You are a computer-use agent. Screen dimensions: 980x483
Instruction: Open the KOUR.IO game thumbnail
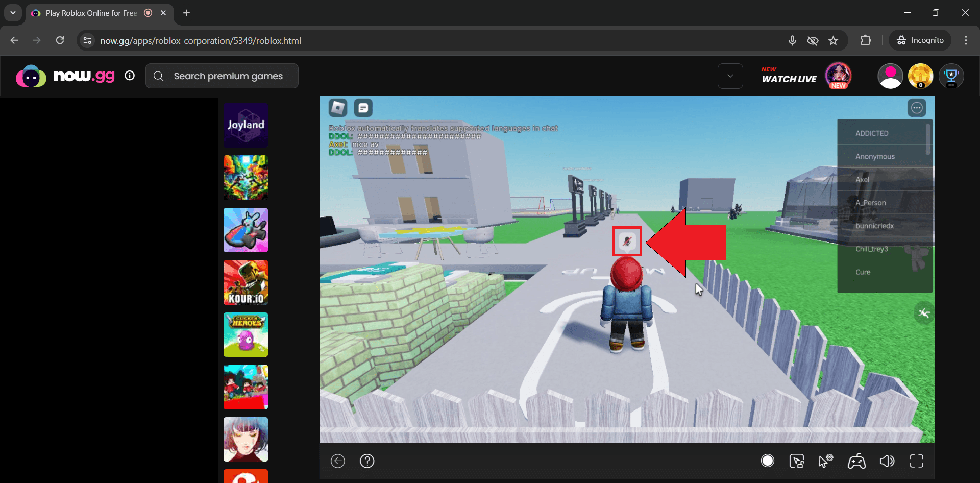click(x=246, y=282)
